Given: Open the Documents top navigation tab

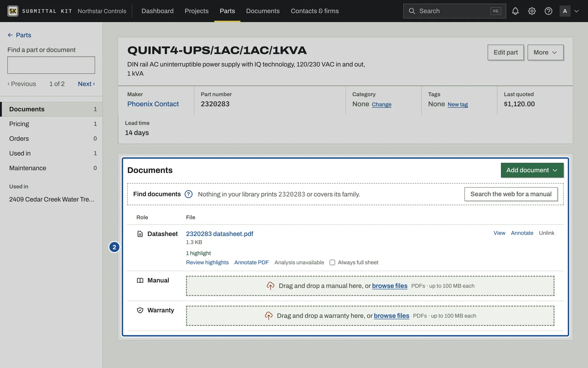Looking at the screenshot, I should (263, 11).
